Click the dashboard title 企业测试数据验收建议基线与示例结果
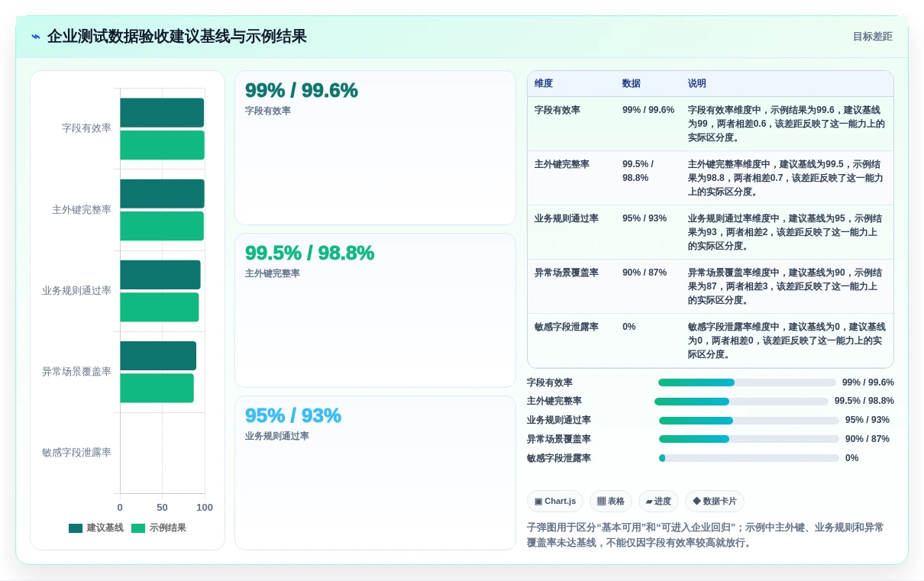This screenshot has width=924, height=581. (176, 37)
